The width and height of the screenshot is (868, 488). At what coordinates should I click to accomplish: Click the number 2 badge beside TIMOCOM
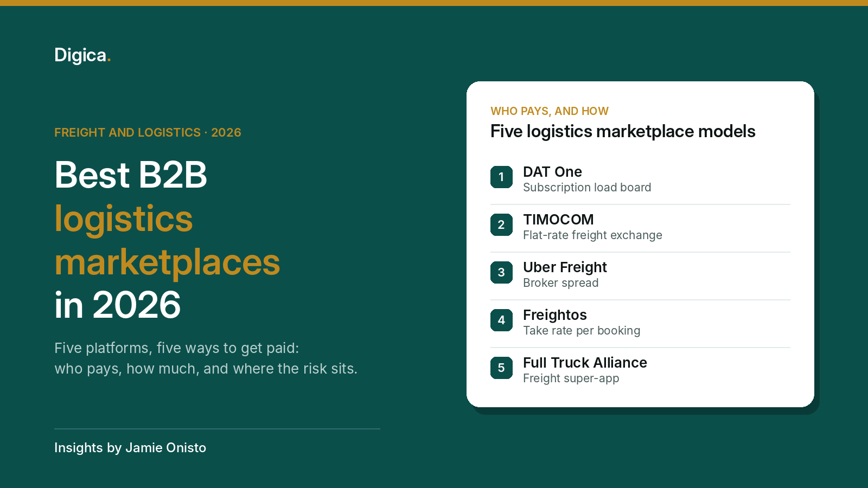501,224
